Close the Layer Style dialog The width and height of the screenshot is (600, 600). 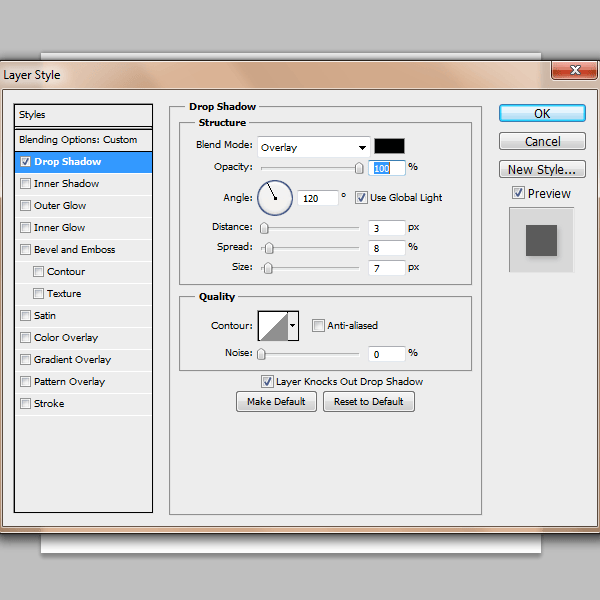(574, 70)
